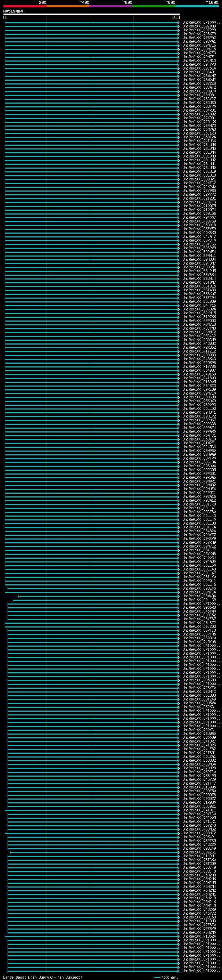Open hit UniRef100_Q70HR8
222x980 pixels.
click(x=199, y=768)
